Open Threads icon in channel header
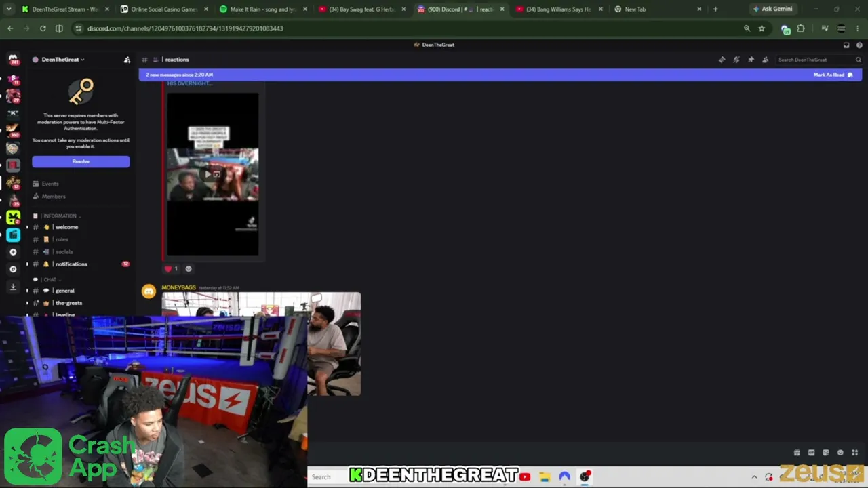 722,60
